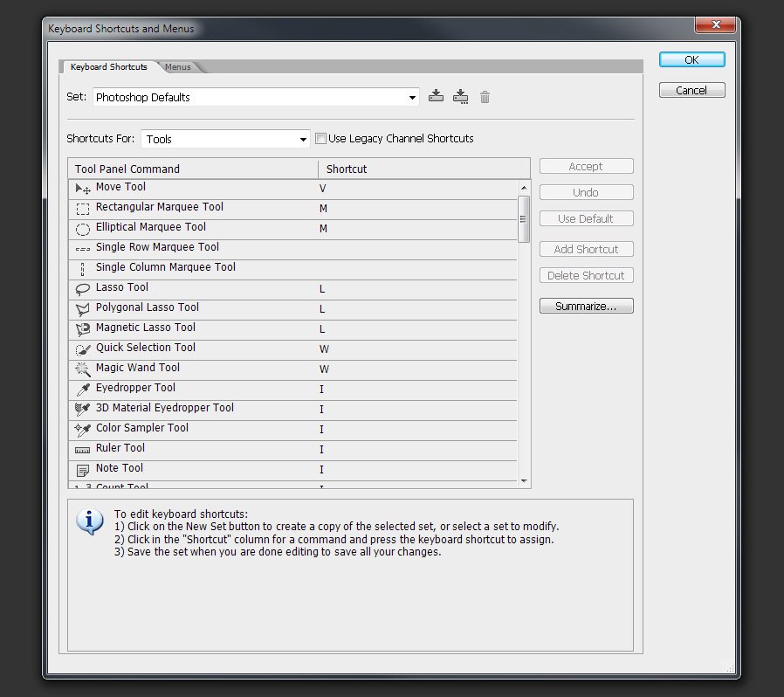Click the Use Default button
Screen dimensions: 784x697
587,218
